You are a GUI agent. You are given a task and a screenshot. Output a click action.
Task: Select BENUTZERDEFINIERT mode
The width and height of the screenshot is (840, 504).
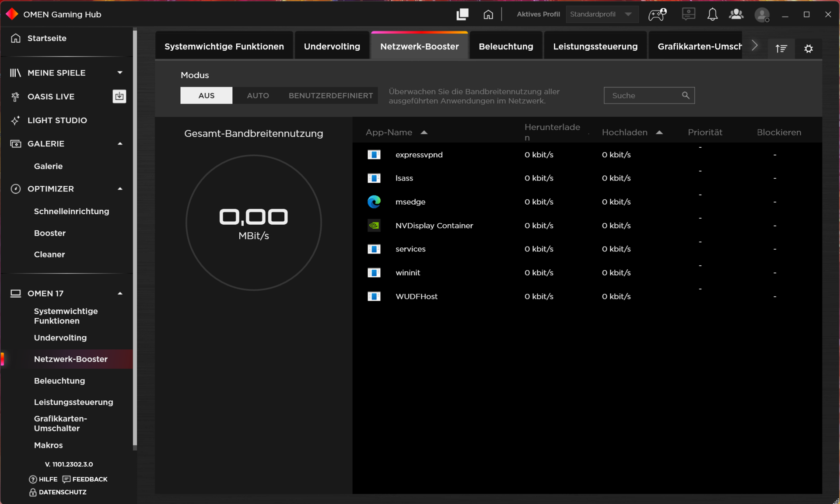click(x=331, y=95)
